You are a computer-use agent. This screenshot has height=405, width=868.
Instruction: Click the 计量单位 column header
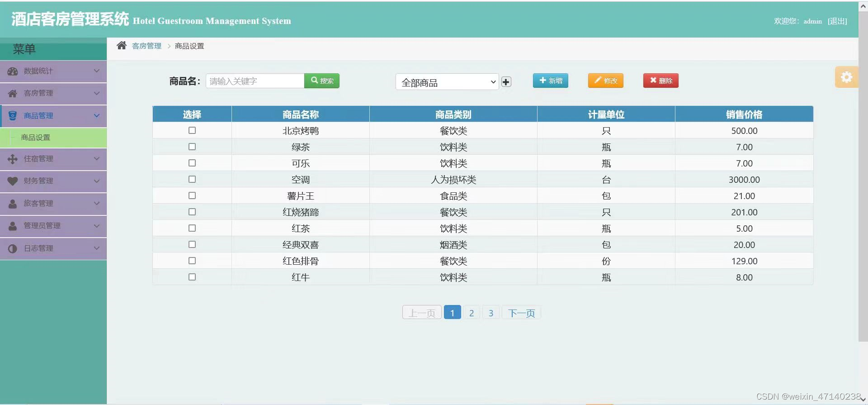point(606,114)
